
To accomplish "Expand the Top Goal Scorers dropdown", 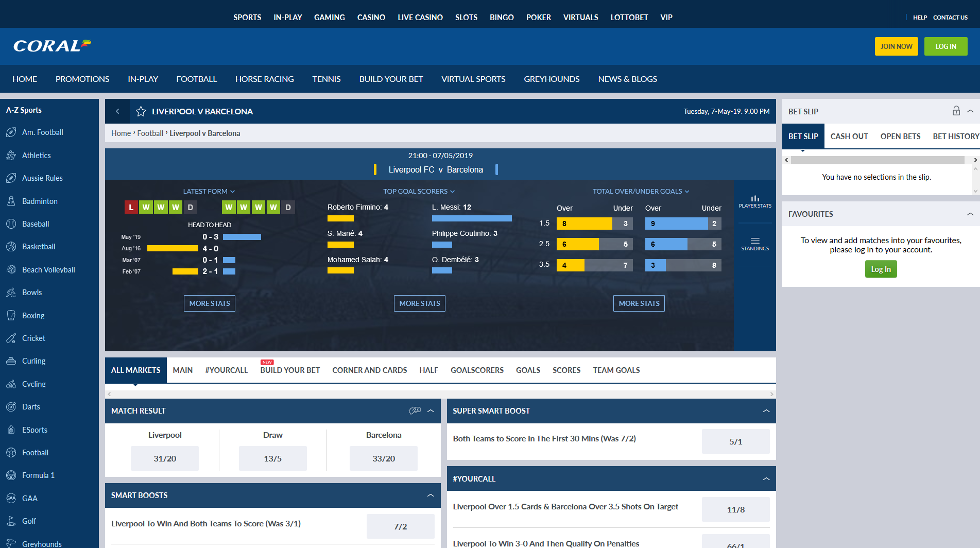I will point(419,191).
